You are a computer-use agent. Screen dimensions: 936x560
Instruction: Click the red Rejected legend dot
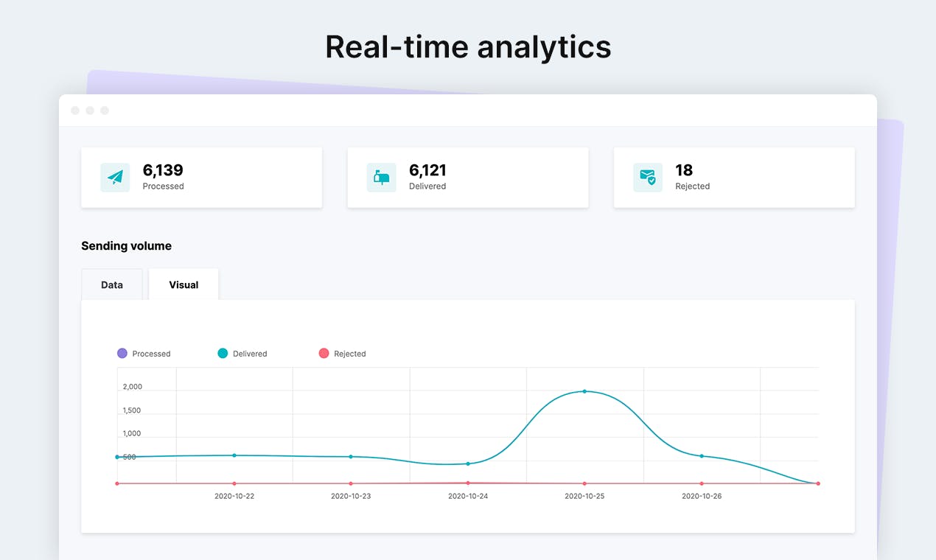click(324, 354)
